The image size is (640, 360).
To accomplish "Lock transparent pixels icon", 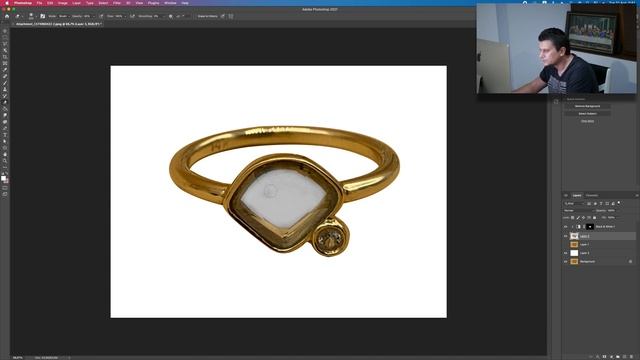I will [573, 218].
